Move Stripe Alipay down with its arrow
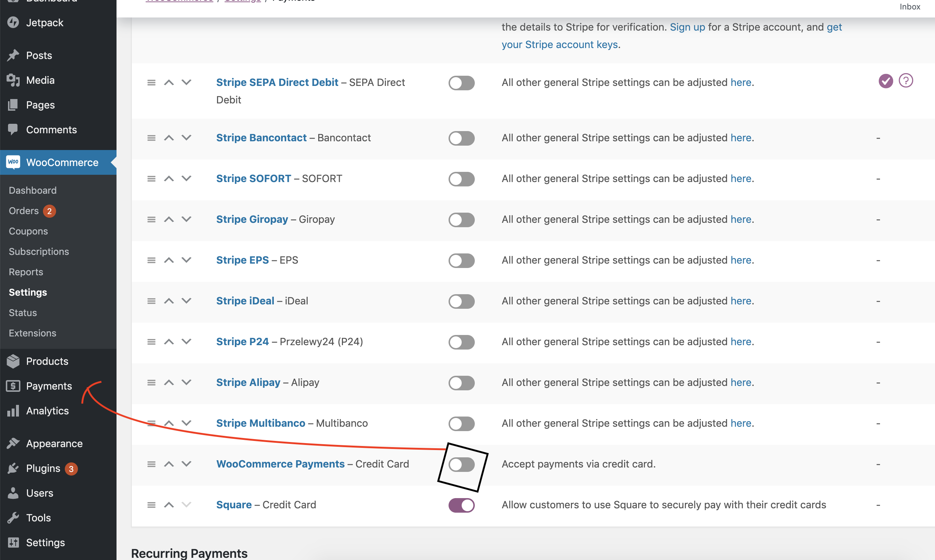The width and height of the screenshot is (935, 560). [186, 382]
